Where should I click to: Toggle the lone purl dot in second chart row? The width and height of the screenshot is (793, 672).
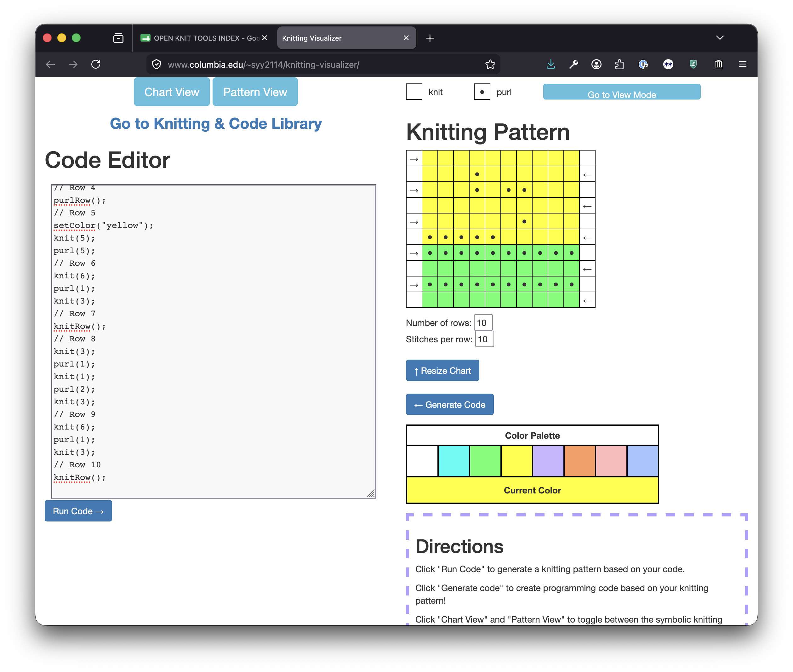pyautogui.click(x=477, y=174)
